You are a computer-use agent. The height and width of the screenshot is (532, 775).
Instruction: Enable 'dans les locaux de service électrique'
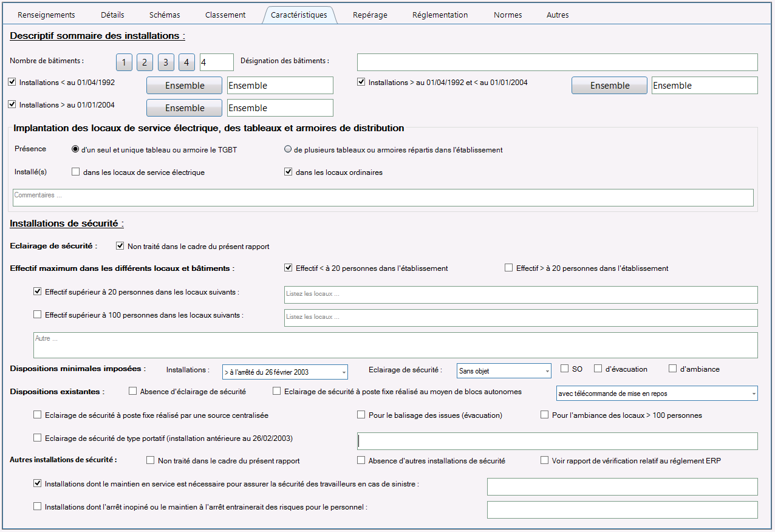click(x=76, y=172)
